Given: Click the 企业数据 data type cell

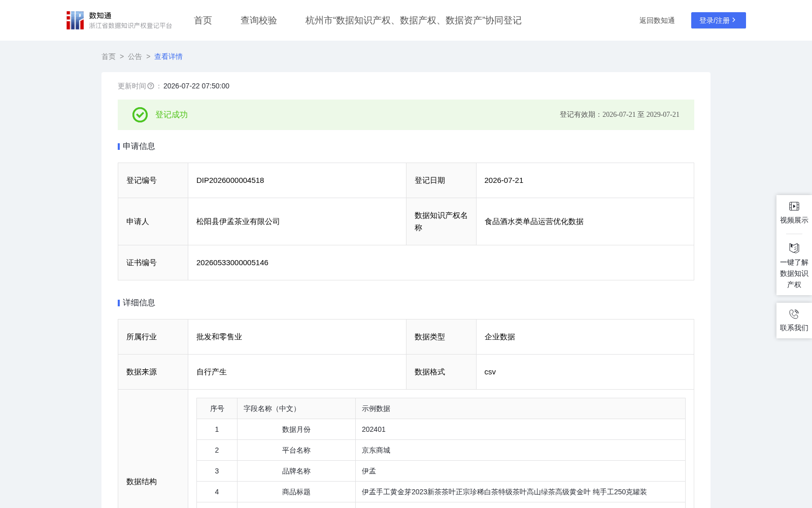Looking at the screenshot, I should pyautogui.click(x=585, y=337).
